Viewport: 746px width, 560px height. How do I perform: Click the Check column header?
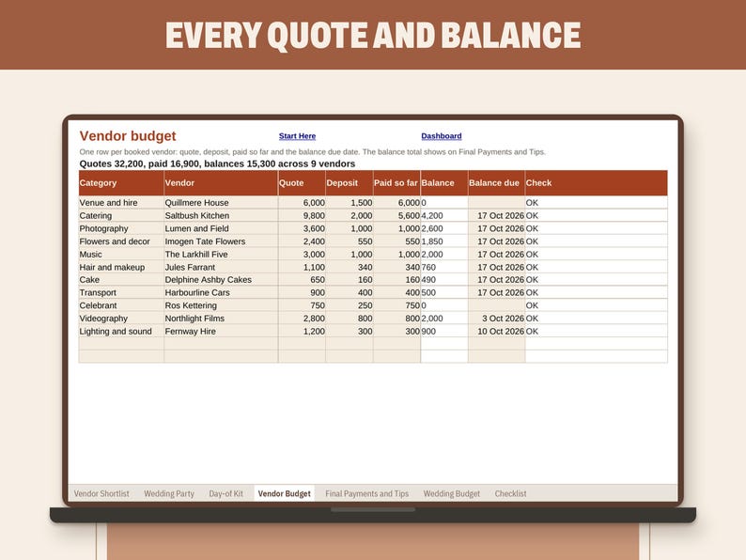click(596, 183)
